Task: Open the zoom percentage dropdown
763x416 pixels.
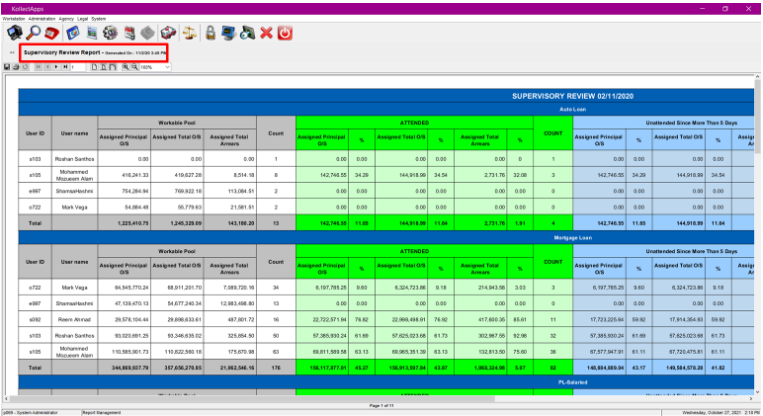Action: 155,67
